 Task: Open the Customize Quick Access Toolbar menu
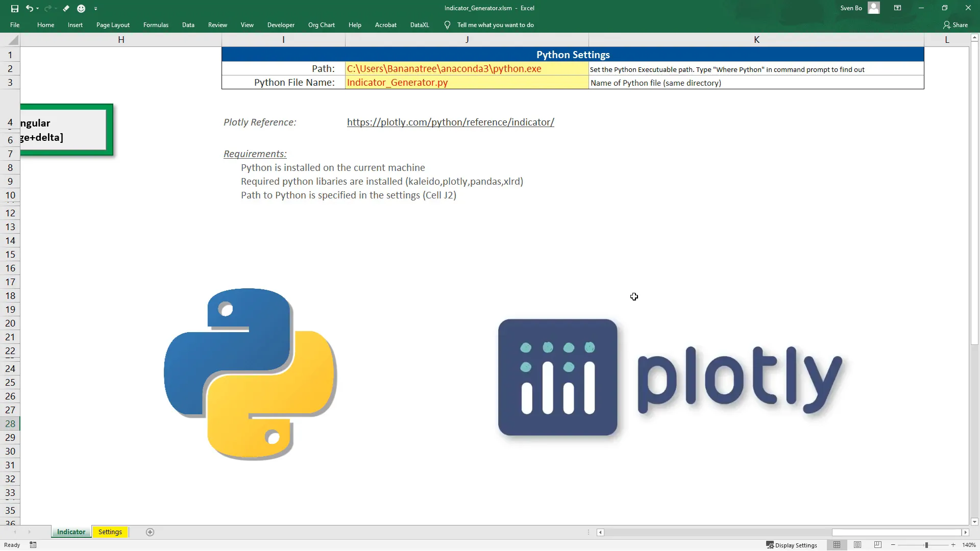point(96,8)
